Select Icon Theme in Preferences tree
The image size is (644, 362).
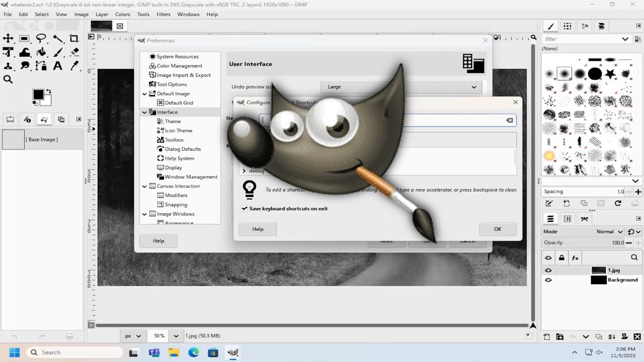[179, 131]
